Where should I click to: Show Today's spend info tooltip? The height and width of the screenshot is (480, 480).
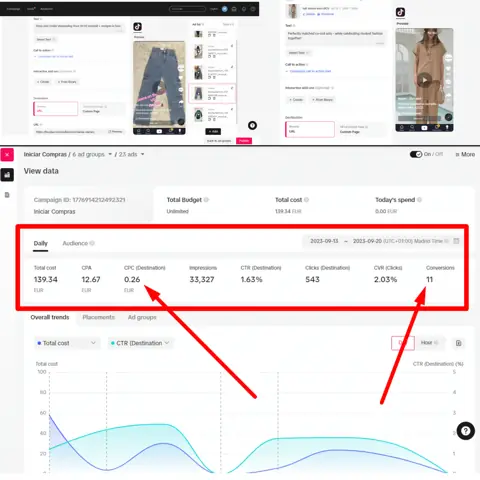tap(419, 200)
